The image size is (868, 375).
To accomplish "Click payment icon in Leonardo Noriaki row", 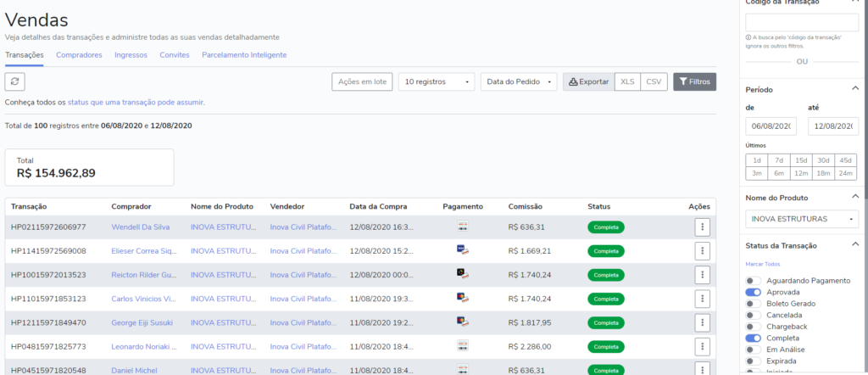I will pos(463,345).
